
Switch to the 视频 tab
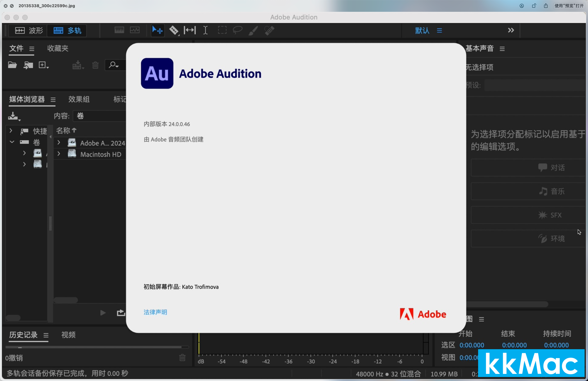[69, 335]
